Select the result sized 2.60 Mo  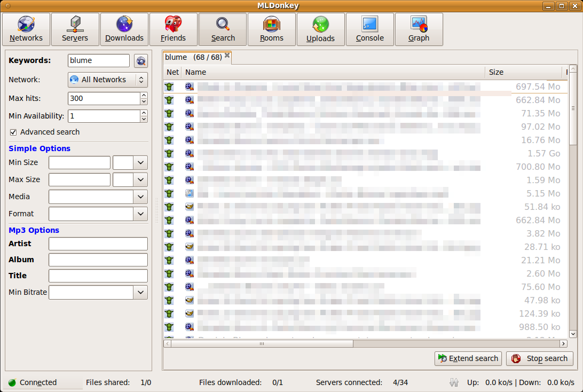(366, 274)
